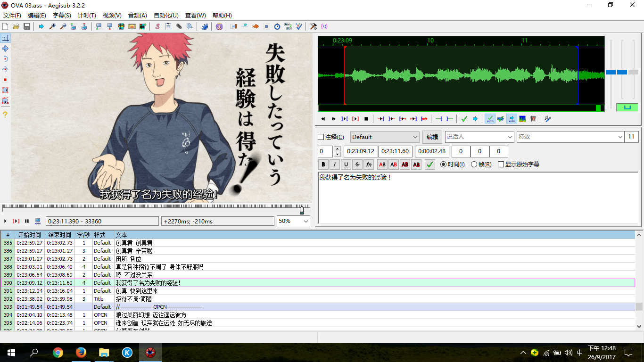
Task: Open the 特效 effect dropdown
Action: (570, 137)
